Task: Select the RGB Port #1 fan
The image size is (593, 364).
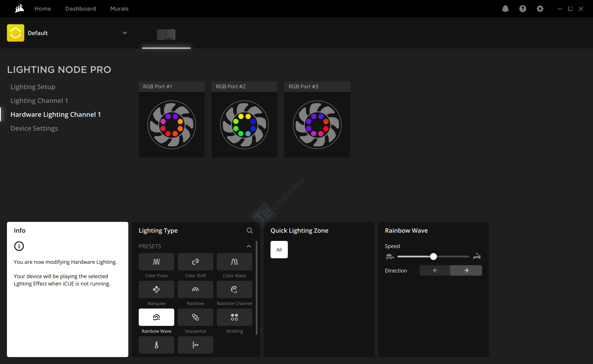Action: coord(172,125)
